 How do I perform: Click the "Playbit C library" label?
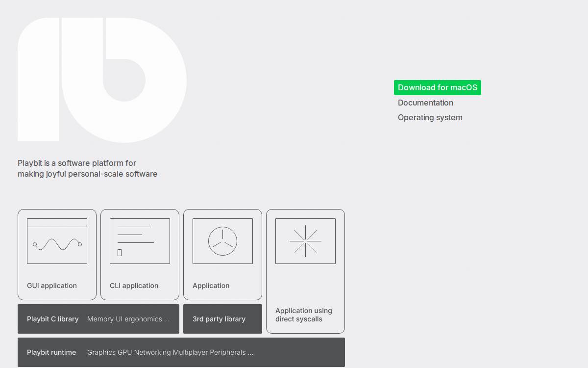pos(53,319)
